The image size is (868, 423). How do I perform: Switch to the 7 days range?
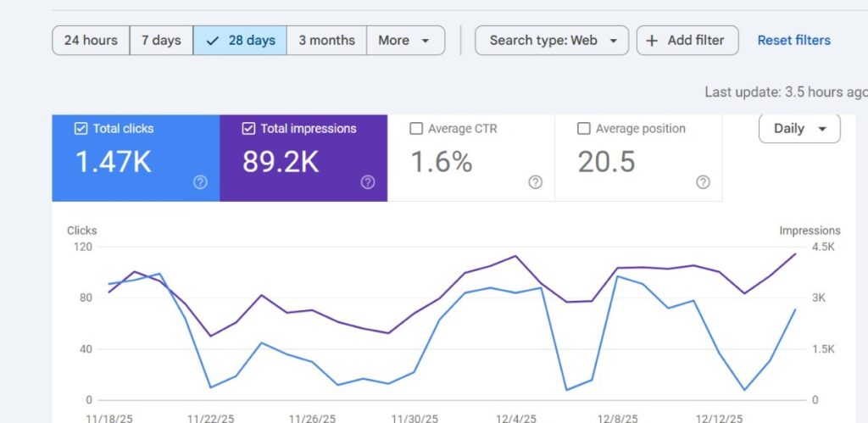161,40
